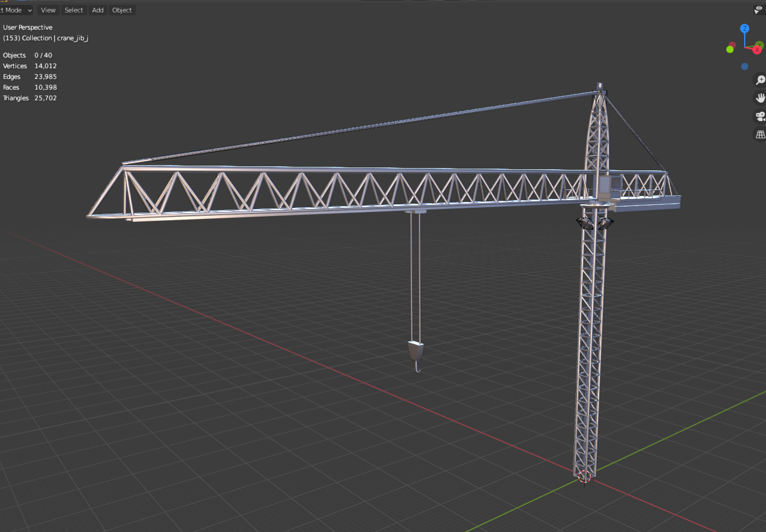Click the 'User Perspective' overlay text
Viewport: 766px width, 532px height.
coord(28,27)
